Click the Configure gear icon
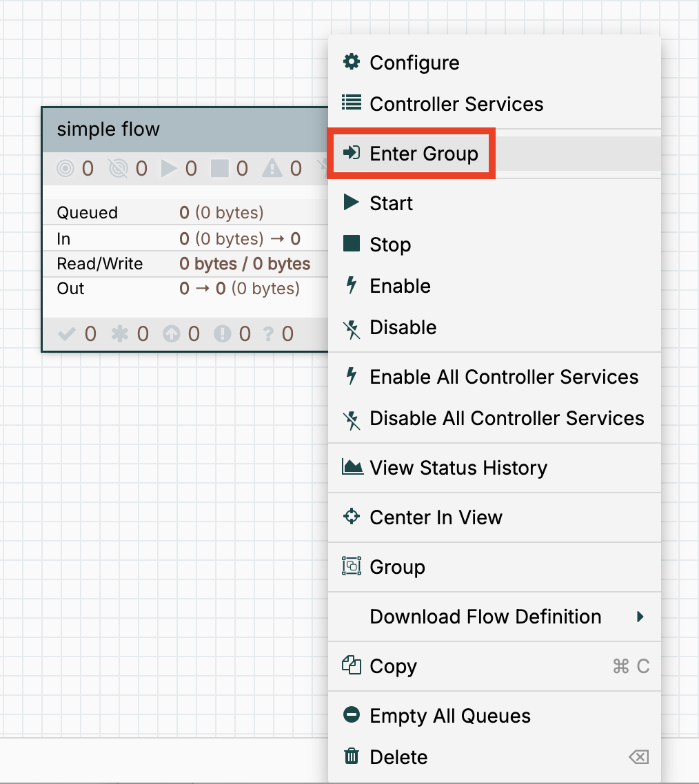The image size is (699, 784). 352,62
